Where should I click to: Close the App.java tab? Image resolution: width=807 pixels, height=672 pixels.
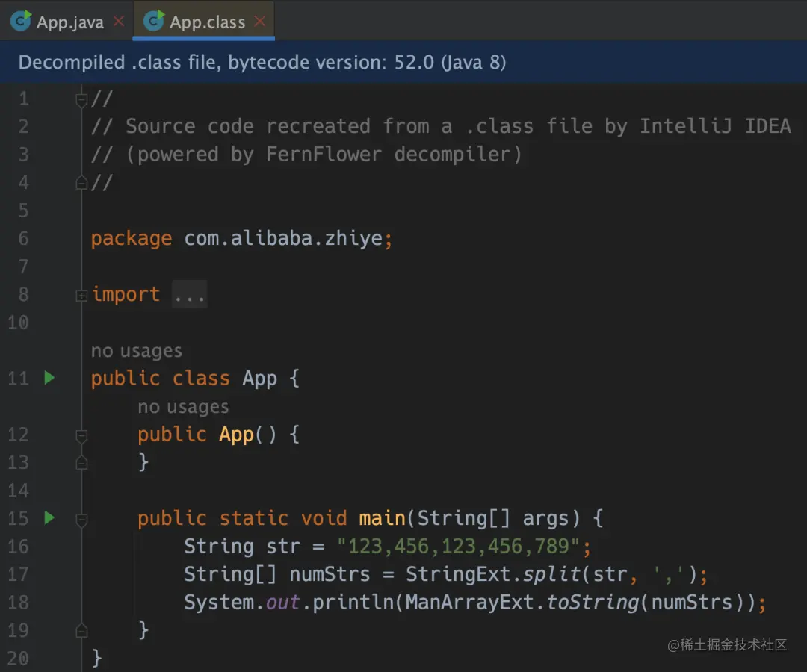(x=119, y=21)
